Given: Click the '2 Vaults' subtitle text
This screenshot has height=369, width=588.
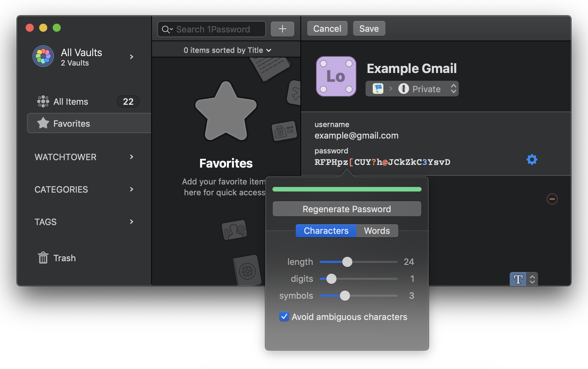Looking at the screenshot, I should [x=75, y=63].
